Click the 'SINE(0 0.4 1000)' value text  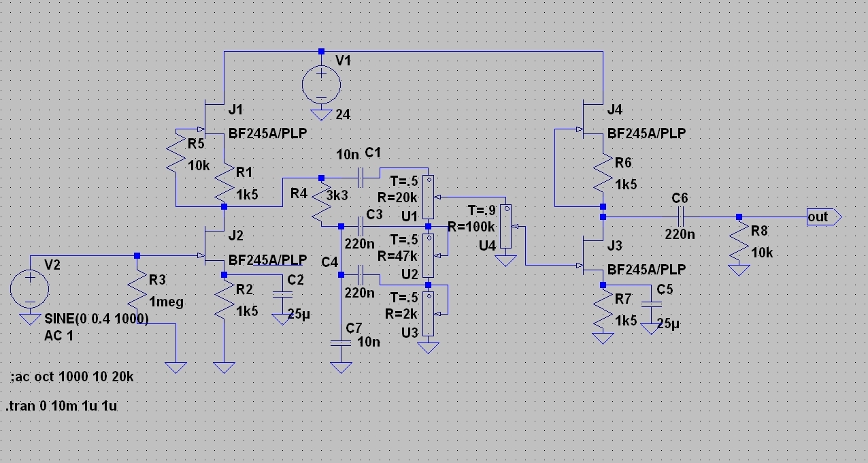tap(95, 319)
